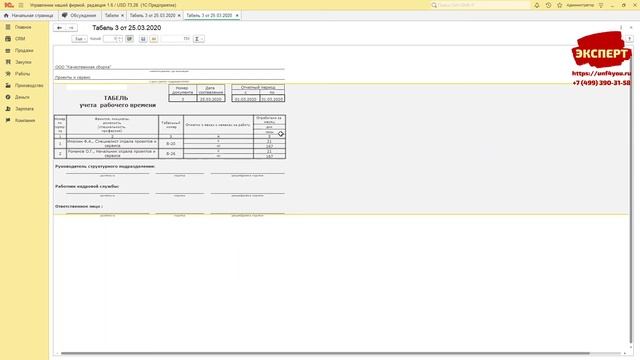The width and height of the screenshot is (640, 360).
Task: Go forward with right arrow button
Action: tap(71, 28)
